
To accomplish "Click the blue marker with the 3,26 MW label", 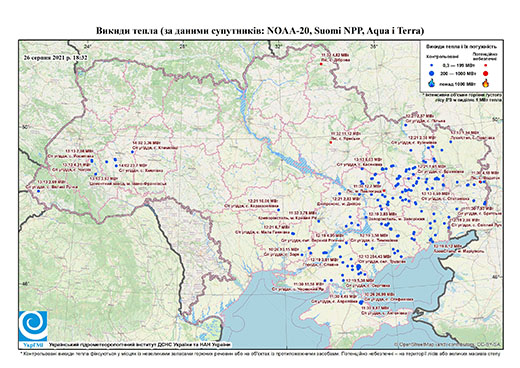I will (x=132, y=152).
